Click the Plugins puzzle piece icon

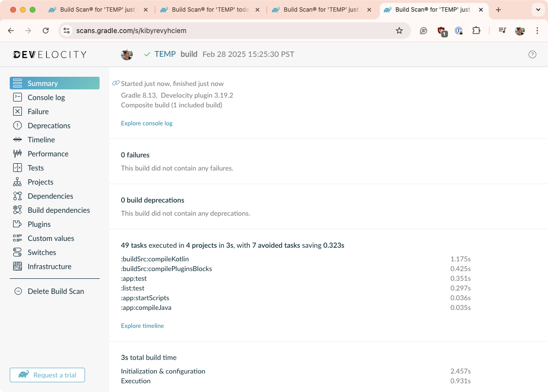coord(17,224)
